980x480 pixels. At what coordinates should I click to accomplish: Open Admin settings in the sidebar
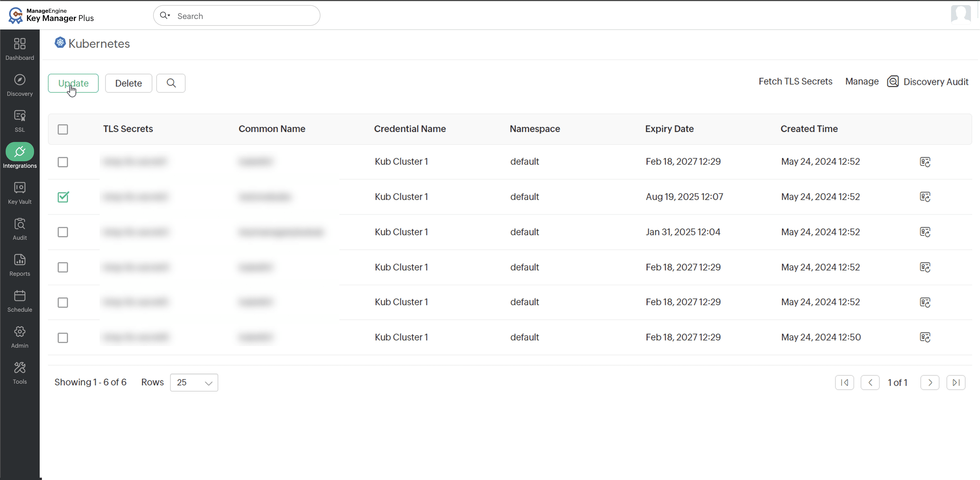tap(20, 337)
